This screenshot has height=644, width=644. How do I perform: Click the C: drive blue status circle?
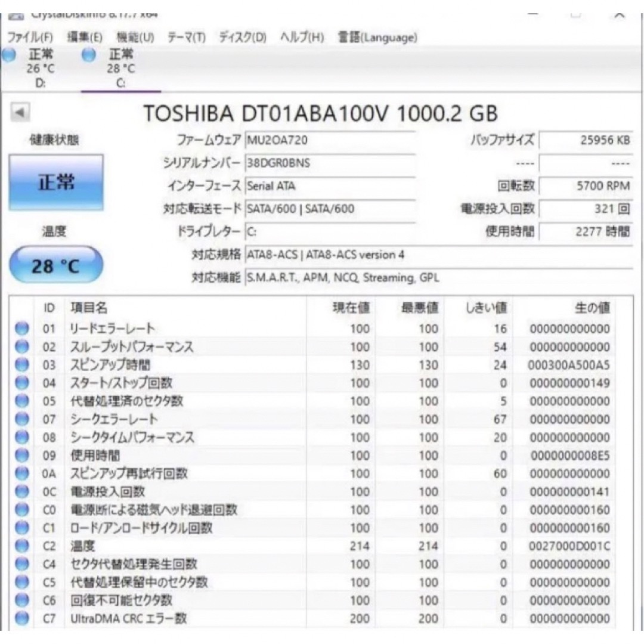coord(89,55)
